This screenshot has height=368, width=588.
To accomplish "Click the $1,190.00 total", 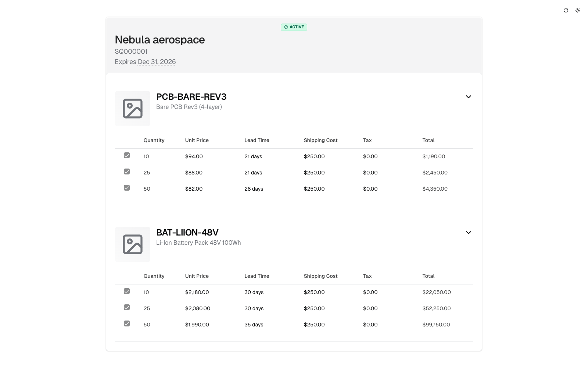I will click(434, 156).
